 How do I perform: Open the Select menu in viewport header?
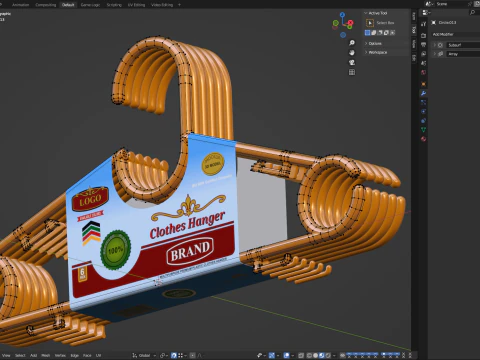[x=20, y=355]
